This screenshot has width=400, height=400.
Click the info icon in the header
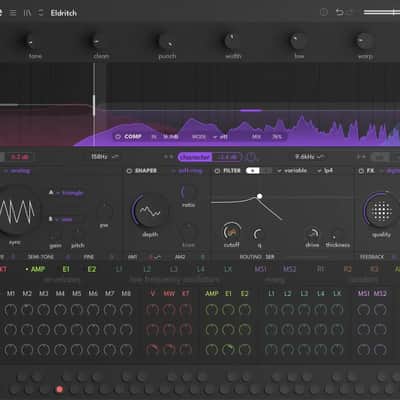(x=324, y=12)
